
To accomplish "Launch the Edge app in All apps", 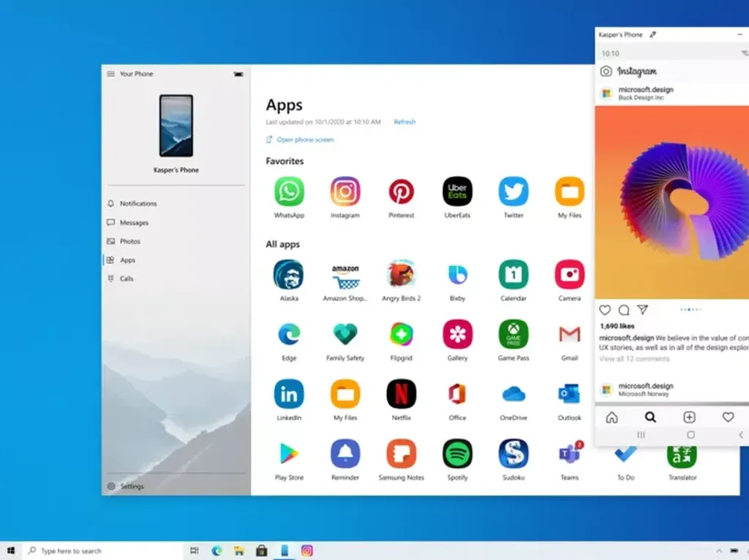I will pyautogui.click(x=289, y=334).
